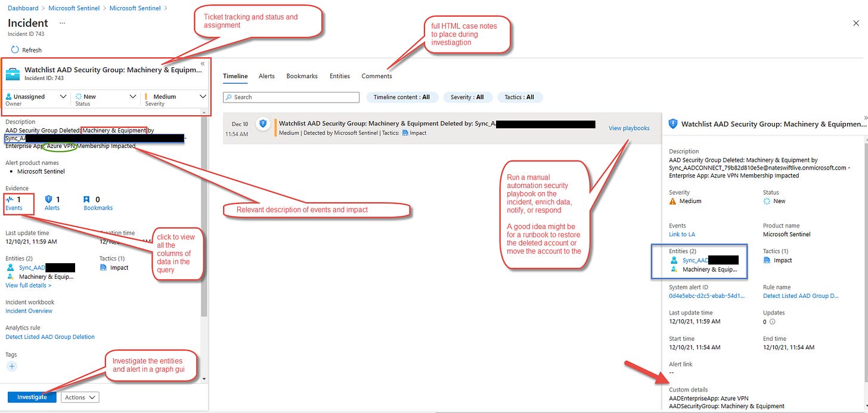The width and height of the screenshot is (868, 413).
Task: Open Link to LA events link
Action: [682, 235]
